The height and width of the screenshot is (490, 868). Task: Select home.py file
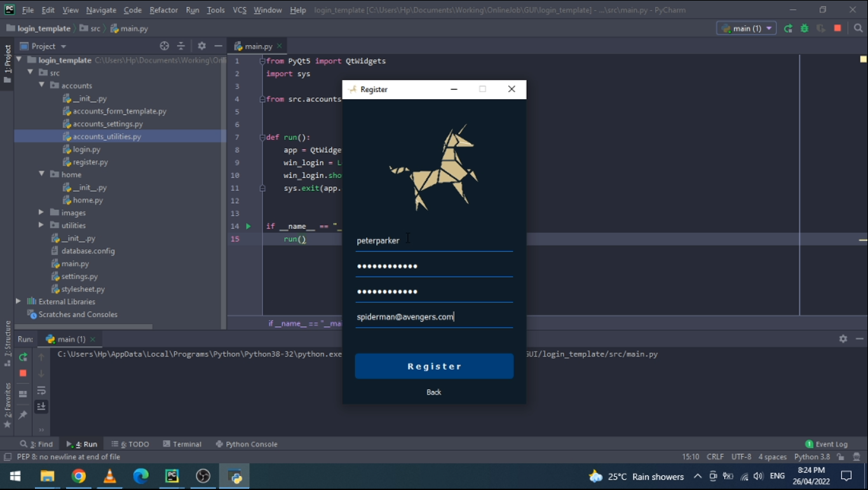point(88,200)
